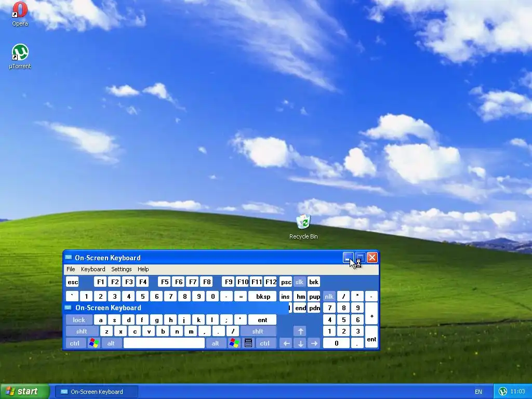Click the pup page up key
This screenshot has height=399, width=532.
point(314,297)
